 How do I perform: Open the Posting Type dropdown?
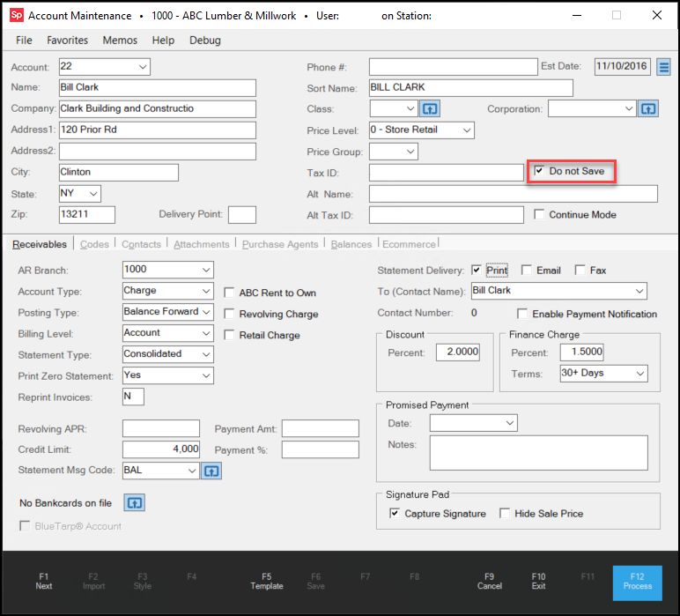point(206,312)
